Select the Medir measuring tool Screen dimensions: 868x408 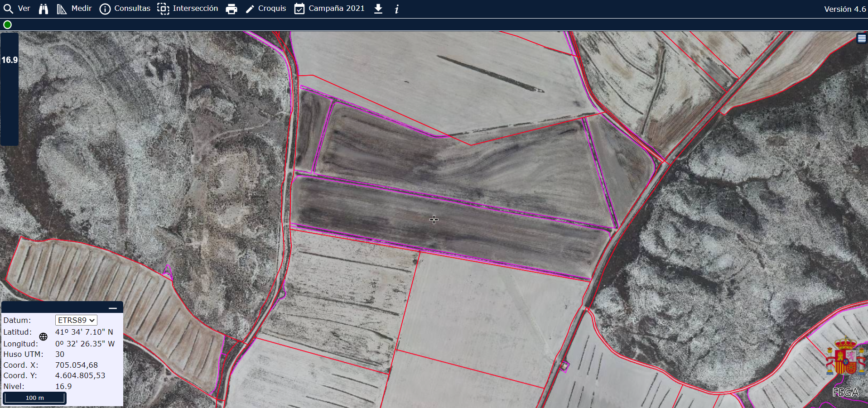tap(62, 9)
